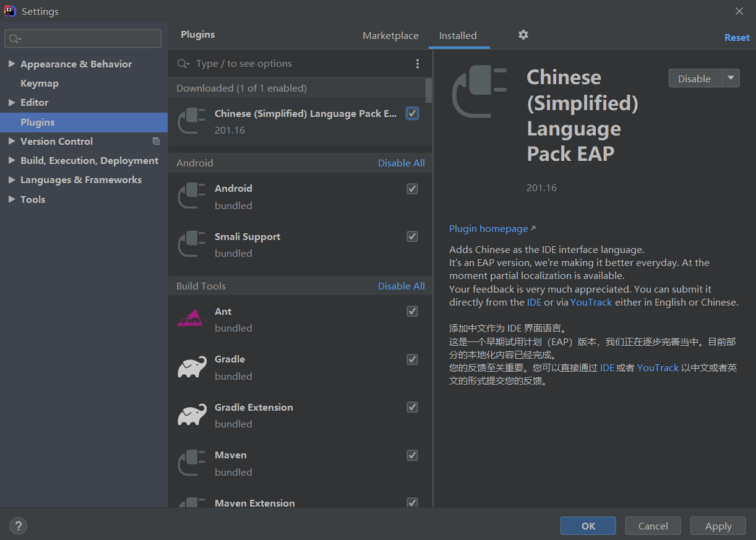Click the 'Downloaded (1 of 1 enabled)' header
Viewport: 756px width, 540px height.
click(x=241, y=88)
